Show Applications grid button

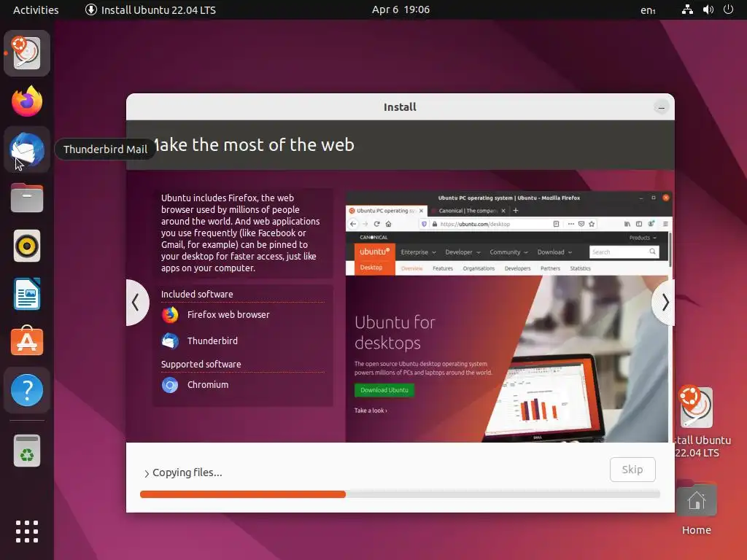click(x=27, y=532)
